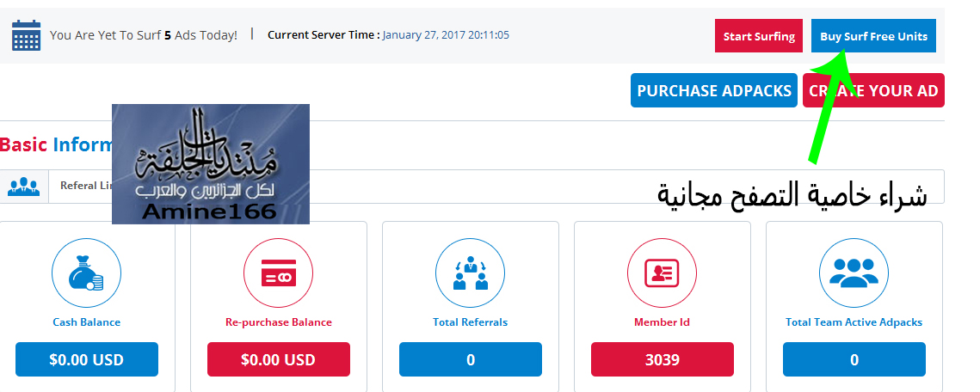Click the Re-purchase Balance card icon
The height and width of the screenshot is (392, 980).
click(278, 273)
